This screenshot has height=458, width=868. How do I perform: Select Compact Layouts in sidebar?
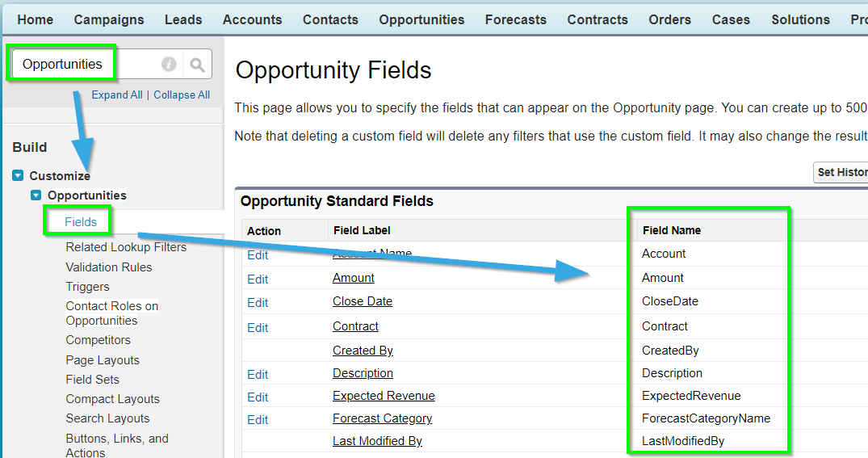coord(112,399)
